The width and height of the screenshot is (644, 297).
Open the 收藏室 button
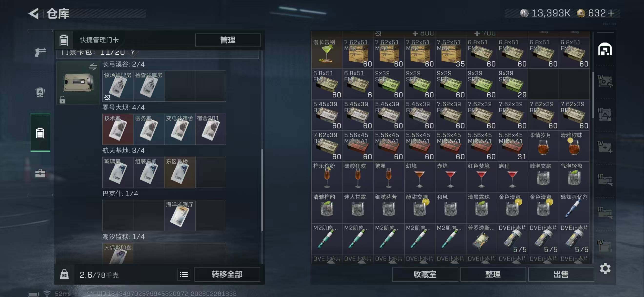click(425, 275)
